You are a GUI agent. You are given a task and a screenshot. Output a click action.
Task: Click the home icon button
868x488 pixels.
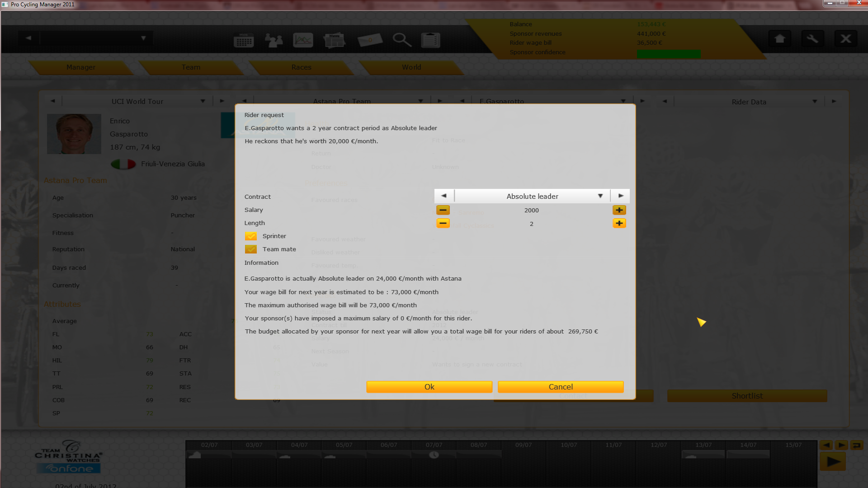[780, 39]
